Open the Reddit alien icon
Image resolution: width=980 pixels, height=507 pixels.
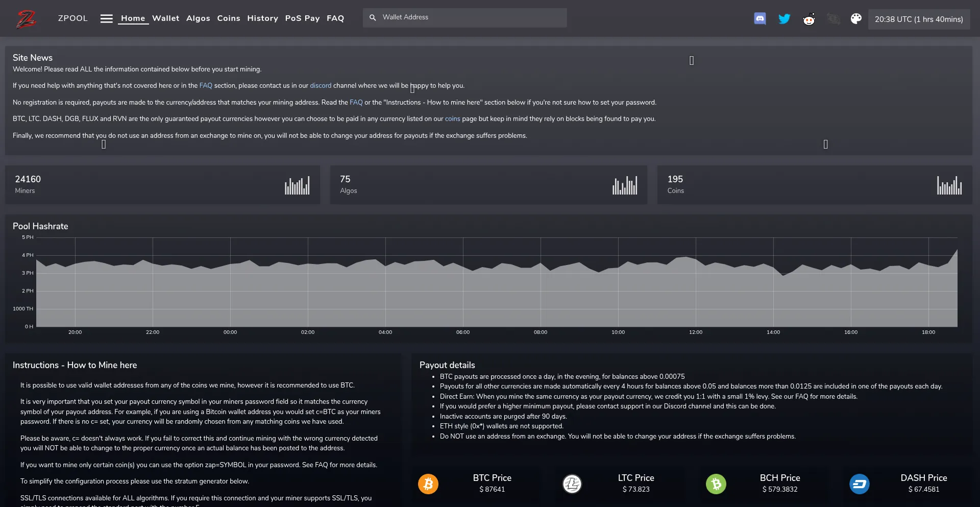tap(809, 19)
